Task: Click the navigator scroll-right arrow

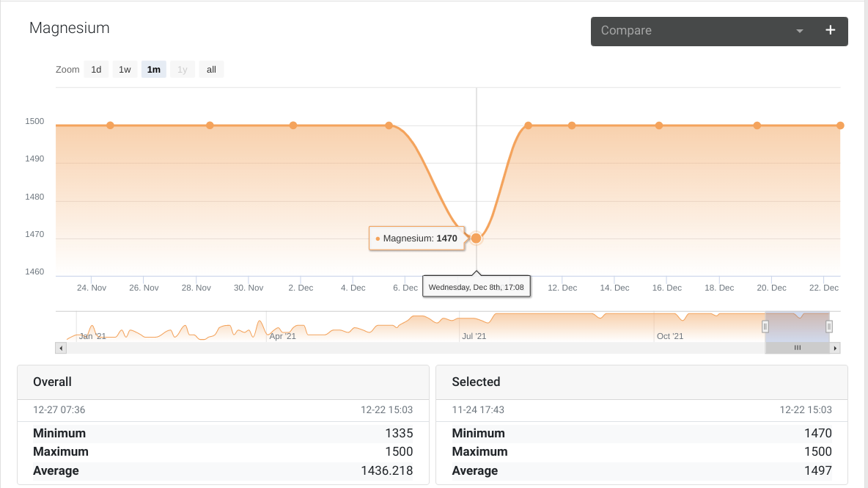Action: (835, 348)
